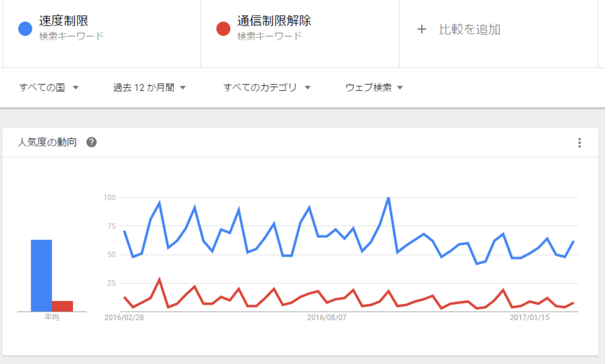Screen dimensions: 605x364
Task: Click the red circle beside 通信制限解除
Action: click(223, 29)
